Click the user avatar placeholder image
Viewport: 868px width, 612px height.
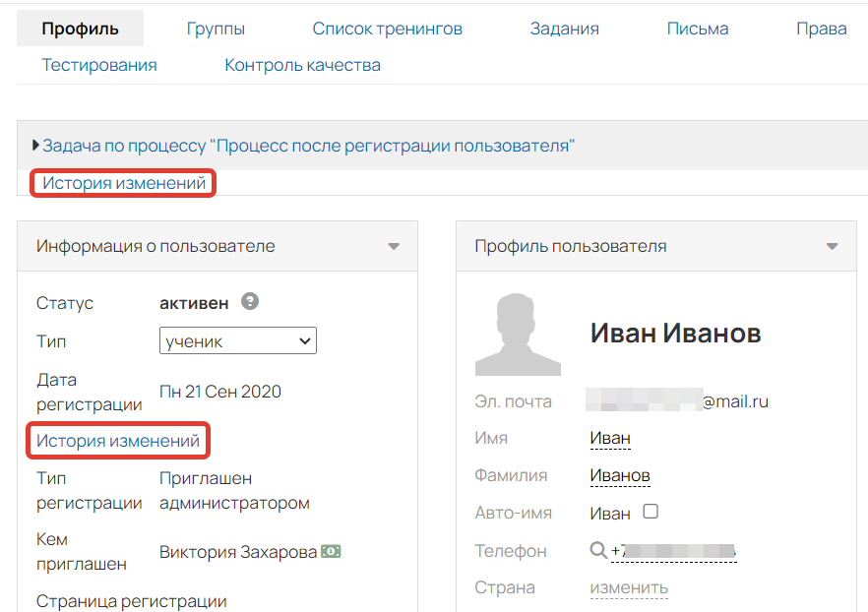518,335
